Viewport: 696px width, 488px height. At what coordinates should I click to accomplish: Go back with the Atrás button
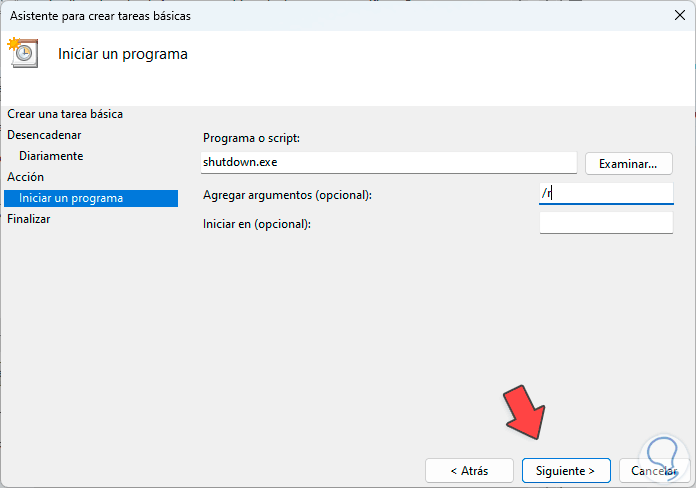tap(469, 470)
